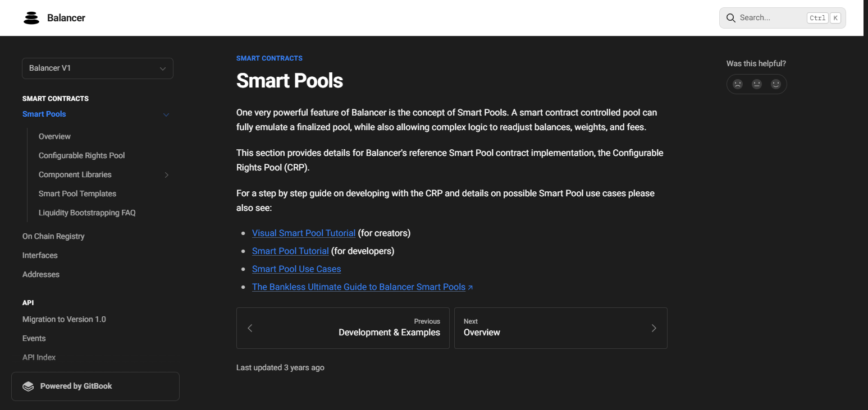
Task: Click the sad face feedback icon
Action: [x=738, y=84]
